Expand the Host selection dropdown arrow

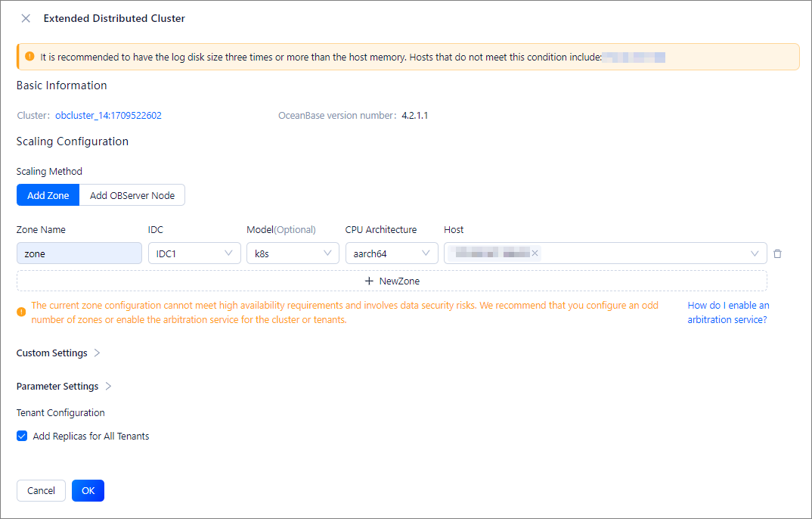754,254
